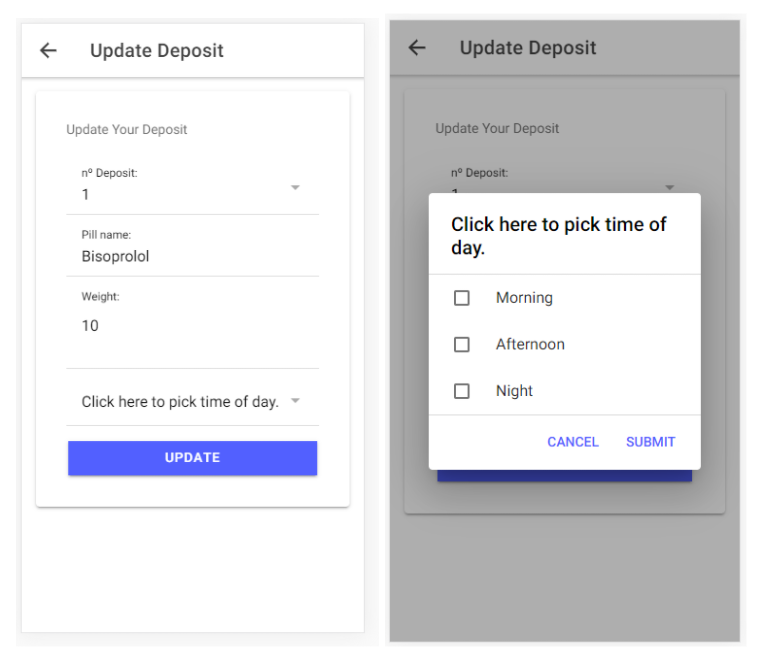This screenshot has height=664, width=760.
Task: Click the dimmed back arrow behind the dialog
Action: coord(417,48)
